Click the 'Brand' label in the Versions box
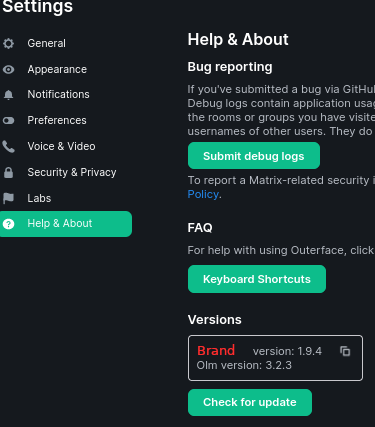Screen dimensions: 375x427 [x=216, y=350]
